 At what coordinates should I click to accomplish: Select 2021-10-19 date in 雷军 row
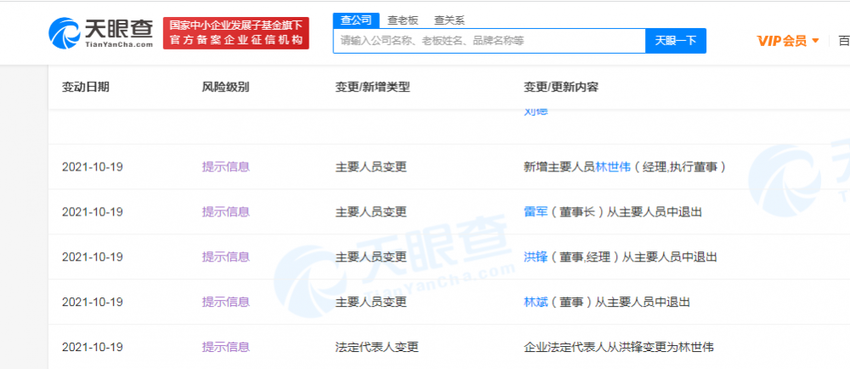pyautogui.click(x=92, y=212)
